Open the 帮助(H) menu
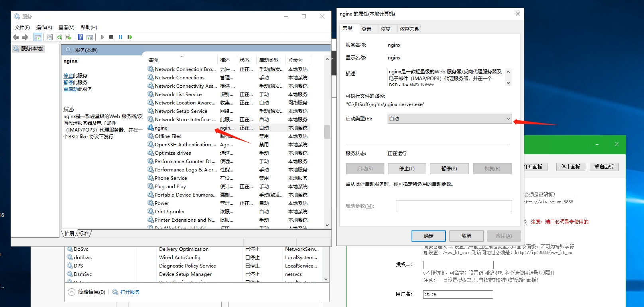This screenshot has height=307, width=644. click(89, 28)
